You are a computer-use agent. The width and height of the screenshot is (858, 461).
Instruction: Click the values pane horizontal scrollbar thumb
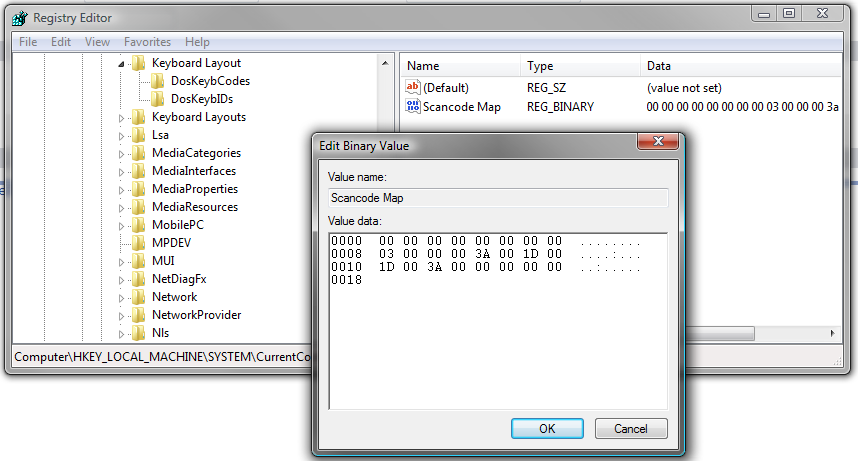(720, 333)
